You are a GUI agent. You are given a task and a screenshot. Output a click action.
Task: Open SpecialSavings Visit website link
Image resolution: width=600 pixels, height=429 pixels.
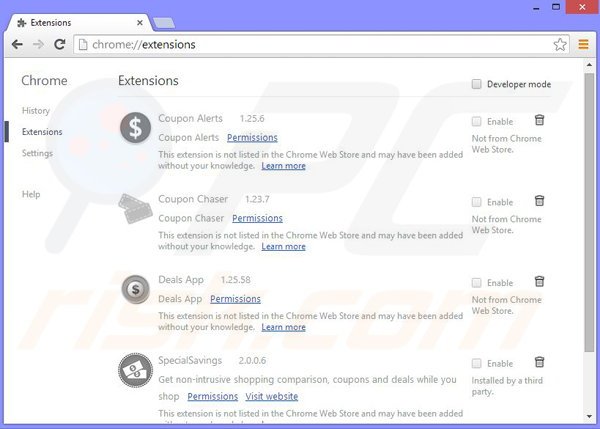[x=272, y=396]
